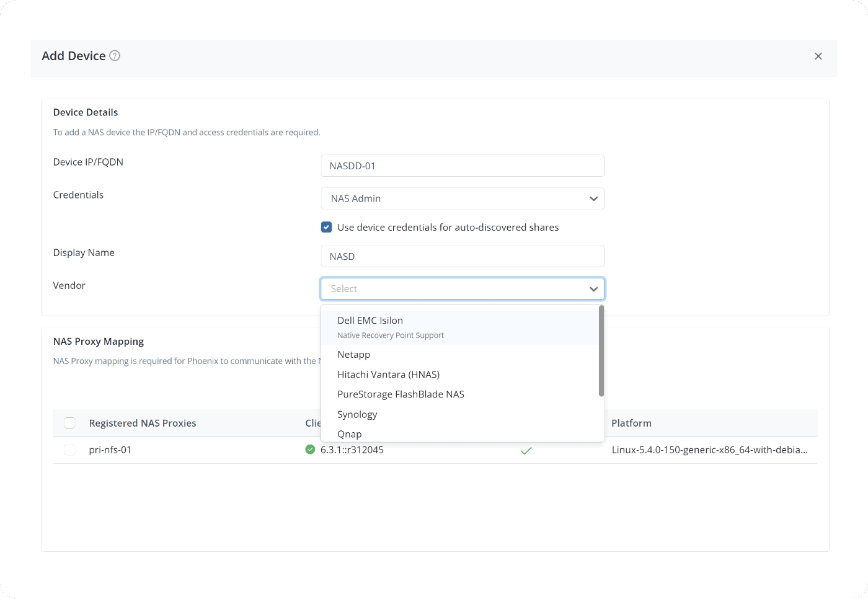Select the pri-nfs-01 proxy checkbox
Viewport: 868px width, 599px height.
[70, 450]
